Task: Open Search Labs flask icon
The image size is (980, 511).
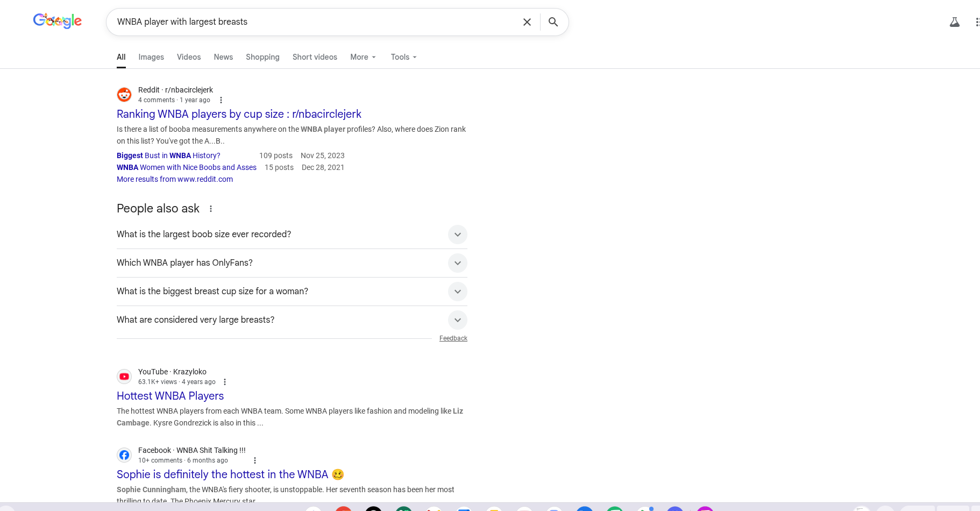Action: tap(954, 22)
